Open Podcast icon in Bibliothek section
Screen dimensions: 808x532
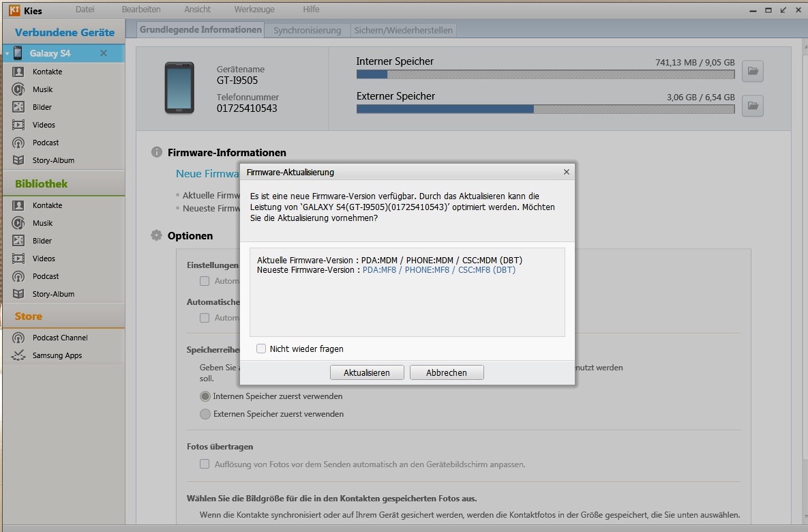(x=18, y=276)
